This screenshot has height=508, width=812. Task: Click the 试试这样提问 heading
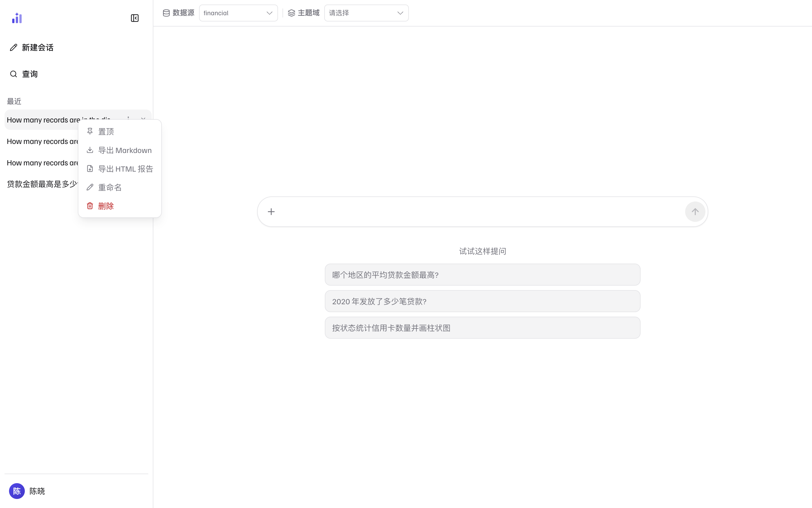pyautogui.click(x=482, y=251)
